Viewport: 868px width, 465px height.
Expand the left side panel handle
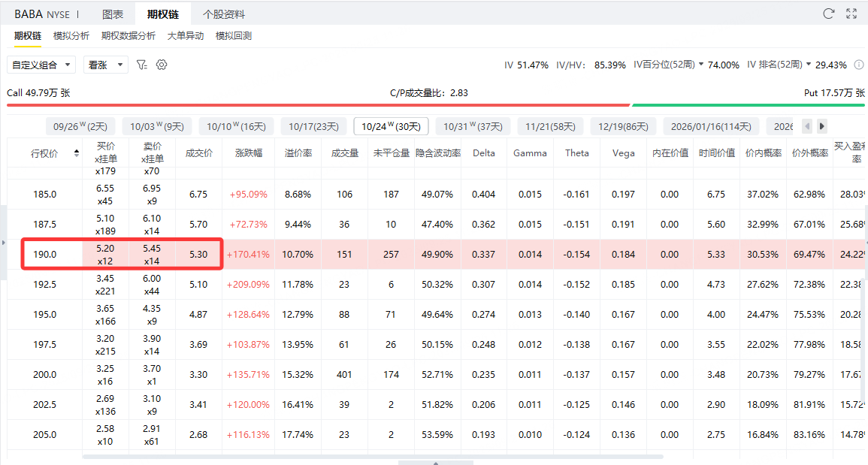click(x=3, y=243)
